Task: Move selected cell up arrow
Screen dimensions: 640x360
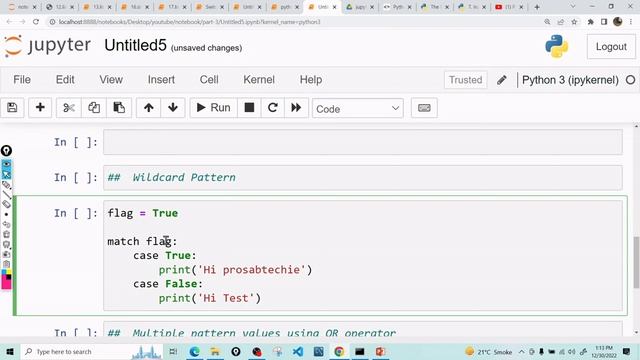Action: click(x=149, y=108)
